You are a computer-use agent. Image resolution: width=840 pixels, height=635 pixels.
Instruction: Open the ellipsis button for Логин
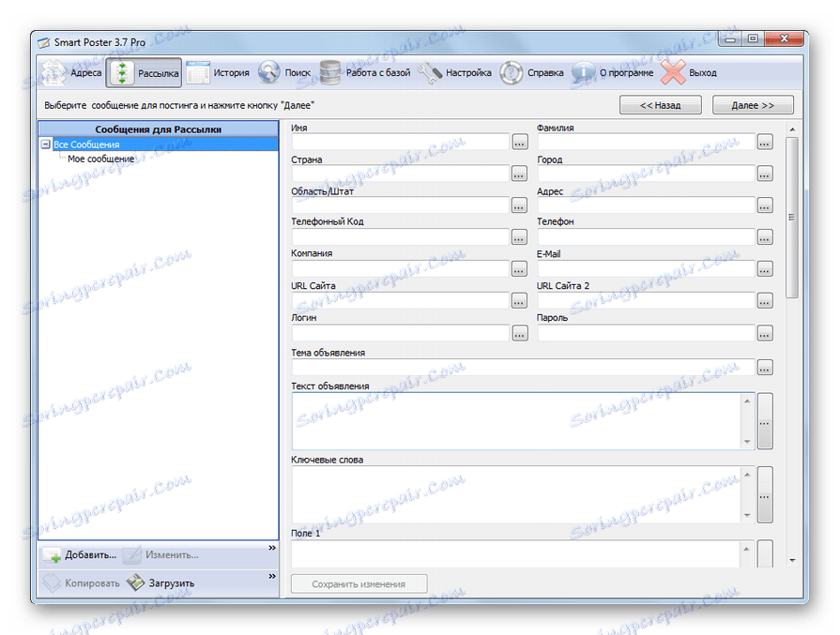point(520,333)
